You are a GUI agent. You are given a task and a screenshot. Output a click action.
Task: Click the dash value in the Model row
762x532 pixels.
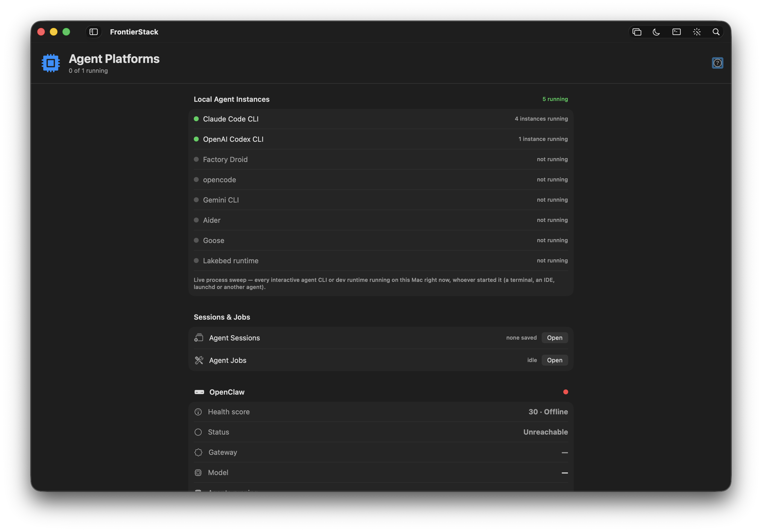coord(565,473)
